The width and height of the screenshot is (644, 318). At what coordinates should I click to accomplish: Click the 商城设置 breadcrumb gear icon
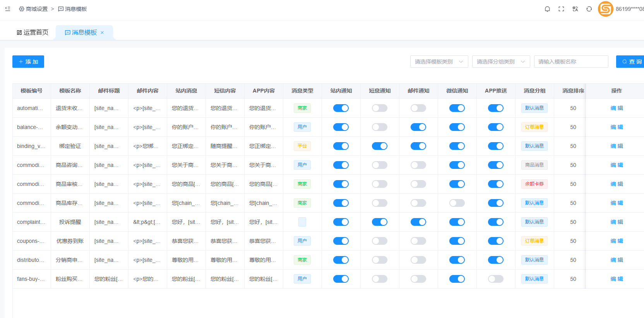22,9
